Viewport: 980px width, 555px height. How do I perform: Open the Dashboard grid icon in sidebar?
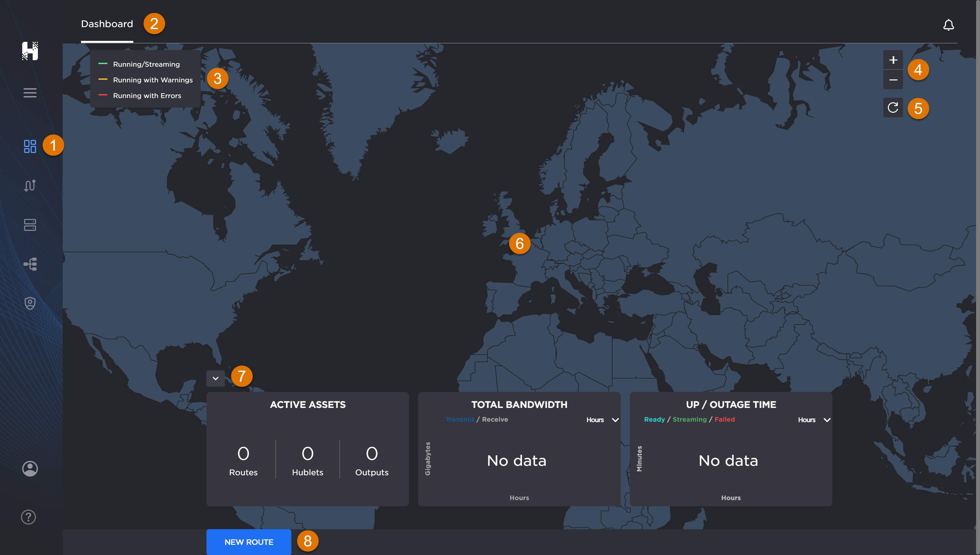pyautogui.click(x=30, y=145)
